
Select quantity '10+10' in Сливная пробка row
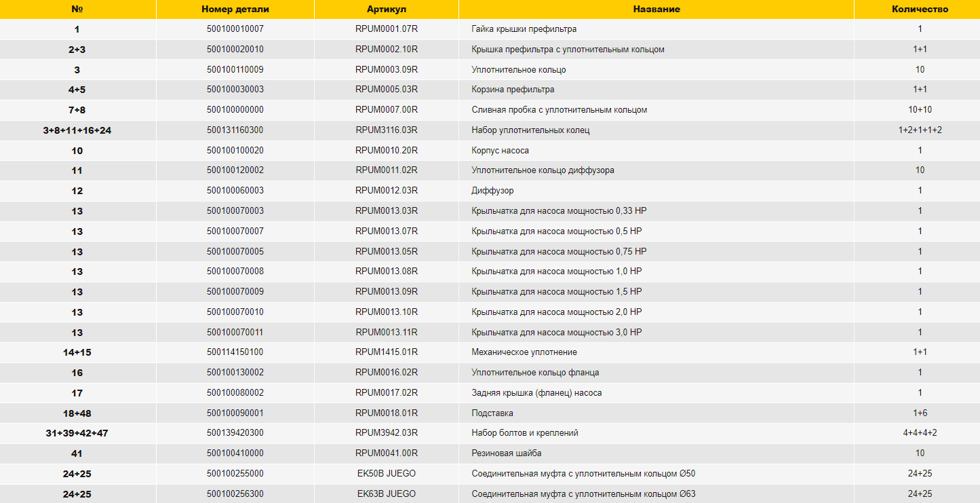pos(920,110)
